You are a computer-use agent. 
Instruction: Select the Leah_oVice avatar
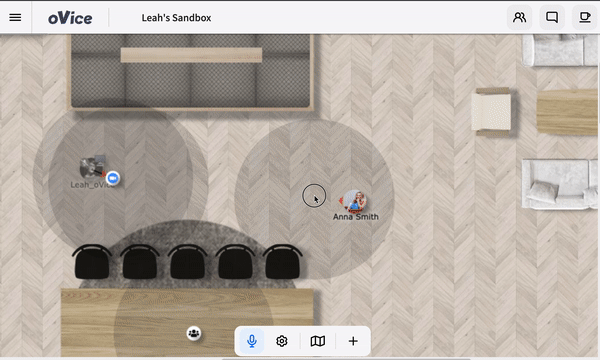pos(91,168)
